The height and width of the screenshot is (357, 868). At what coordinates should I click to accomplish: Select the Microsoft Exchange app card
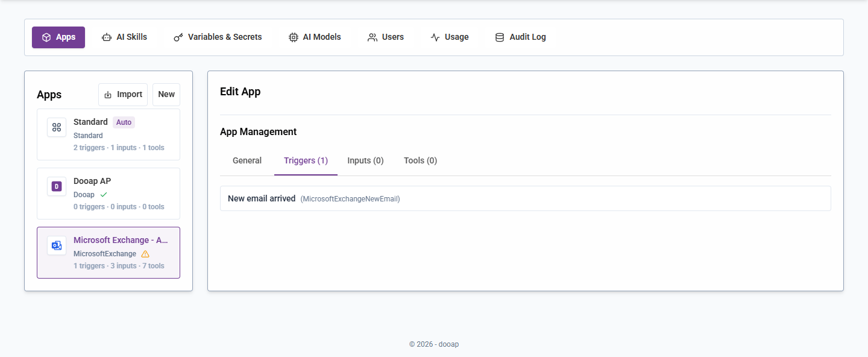click(108, 253)
